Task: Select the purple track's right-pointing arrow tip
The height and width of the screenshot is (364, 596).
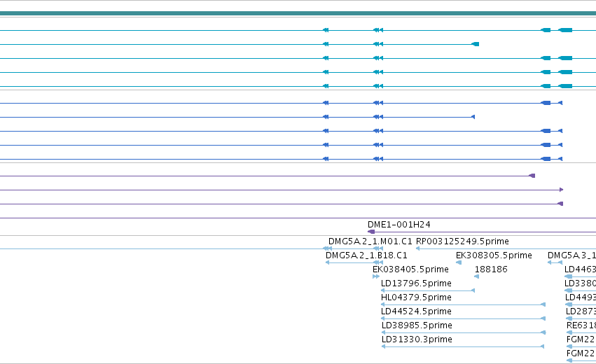Action: 562,190
